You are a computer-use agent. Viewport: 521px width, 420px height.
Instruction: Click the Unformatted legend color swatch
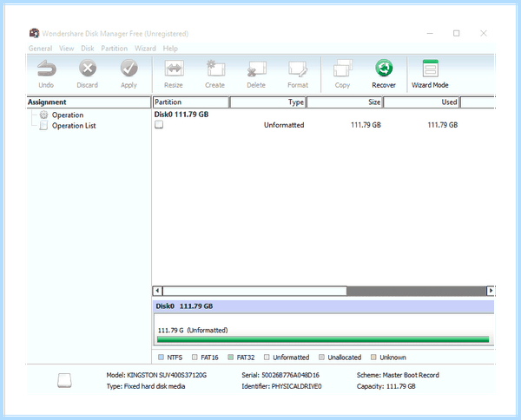[267, 358]
